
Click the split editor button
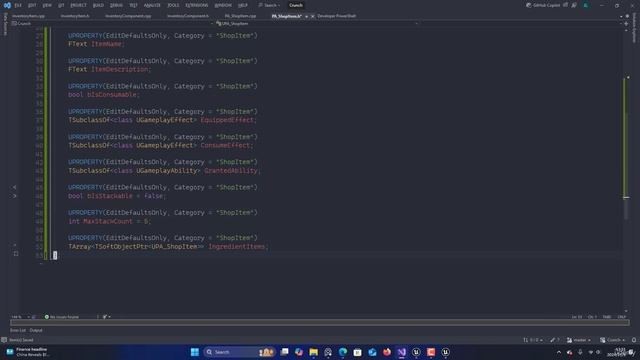tap(626, 24)
